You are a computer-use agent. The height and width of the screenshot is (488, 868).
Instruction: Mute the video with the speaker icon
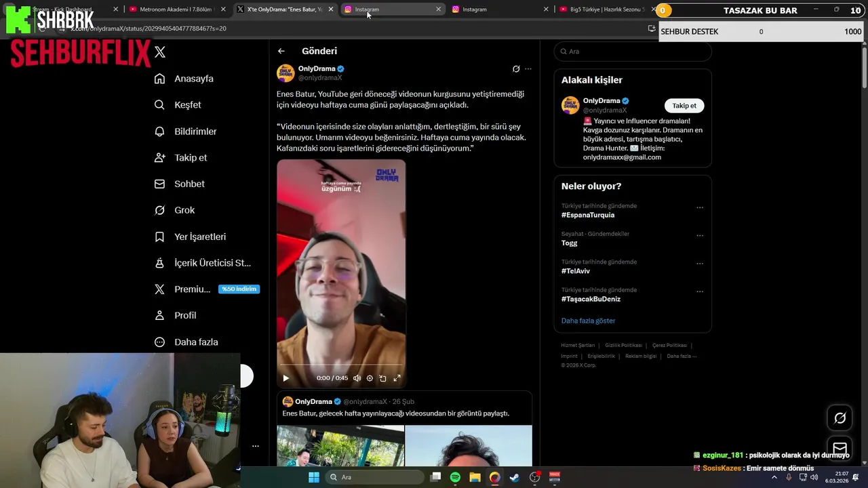click(357, 378)
